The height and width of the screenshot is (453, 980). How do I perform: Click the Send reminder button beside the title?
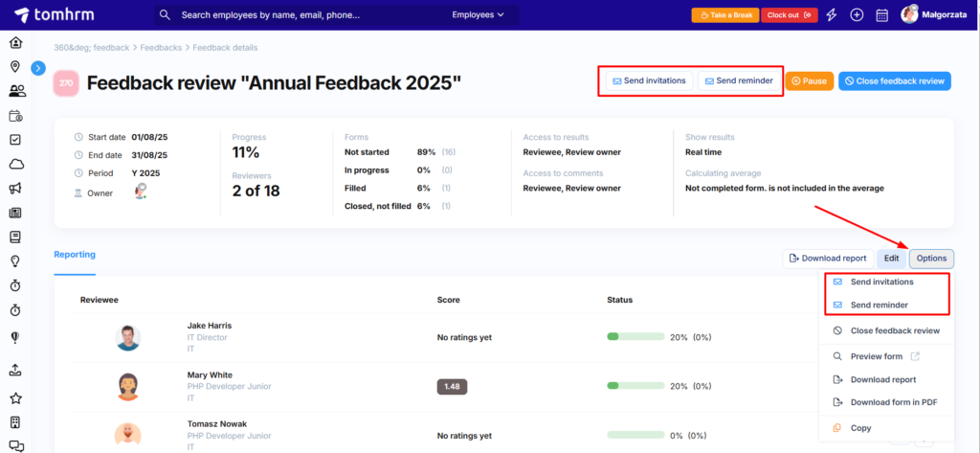[741, 81]
